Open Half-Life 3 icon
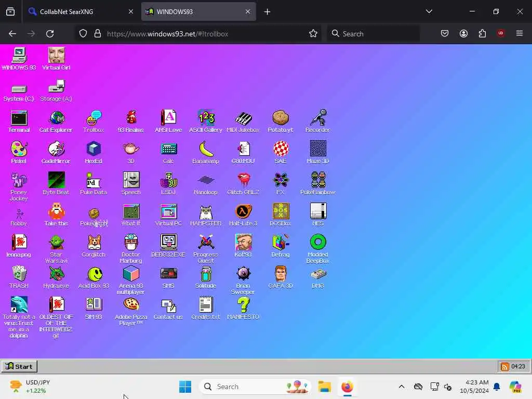532x399 pixels. (x=243, y=215)
